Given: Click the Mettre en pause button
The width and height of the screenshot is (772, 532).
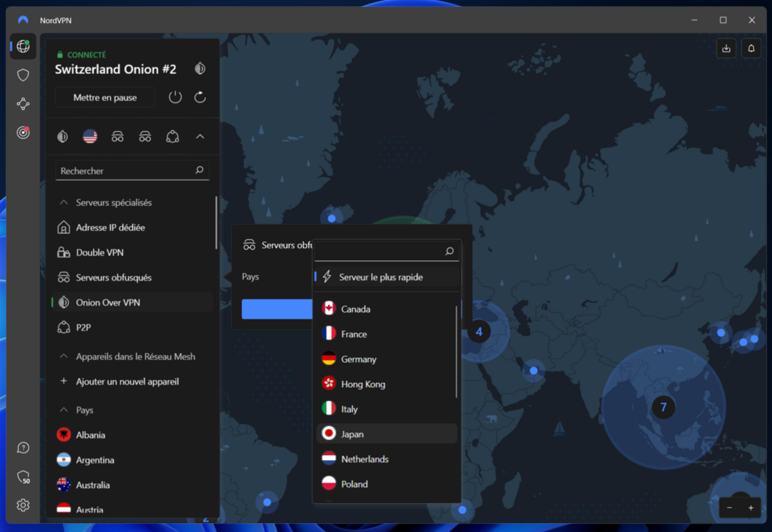Looking at the screenshot, I should [105, 98].
